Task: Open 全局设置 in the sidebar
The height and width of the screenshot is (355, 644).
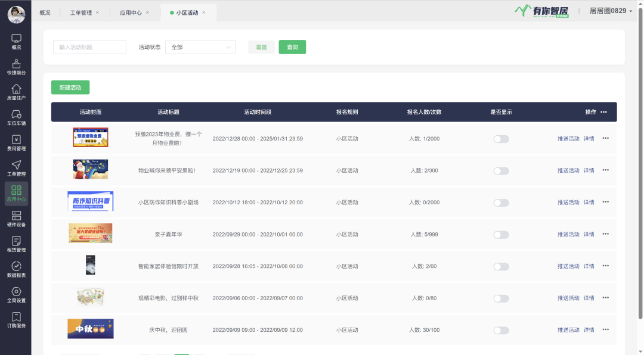Action: (16, 294)
